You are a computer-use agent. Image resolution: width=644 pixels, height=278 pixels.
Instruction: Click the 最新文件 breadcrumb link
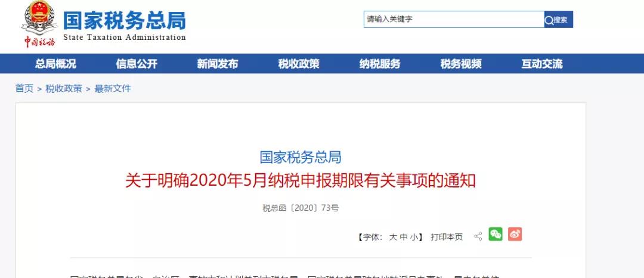point(113,89)
